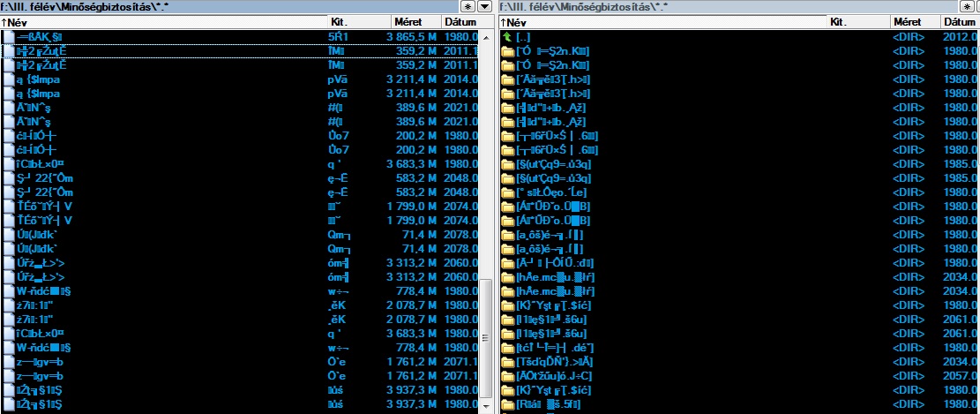This screenshot has height=414, width=980.
Task: Sort left panel by Kit. extension column
Action: click(x=360, y=22)
